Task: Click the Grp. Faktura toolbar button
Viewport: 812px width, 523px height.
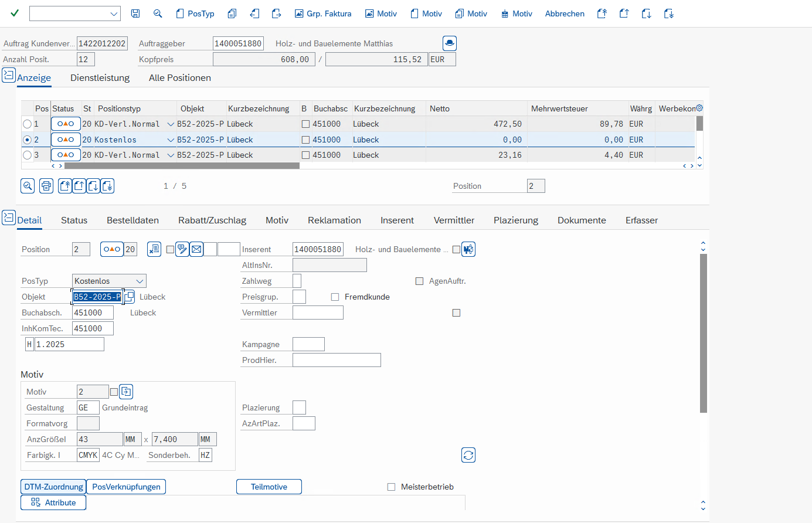Action: click(x=323, y=13)
